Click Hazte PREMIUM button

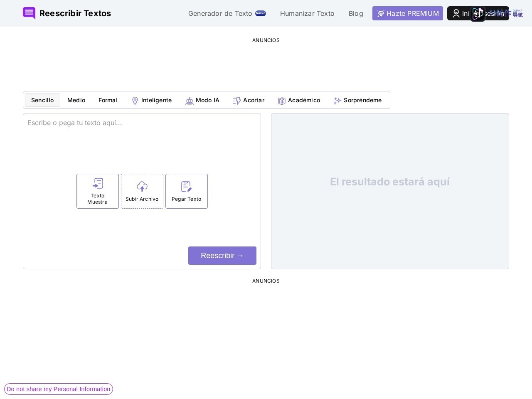tap(408, 13)
